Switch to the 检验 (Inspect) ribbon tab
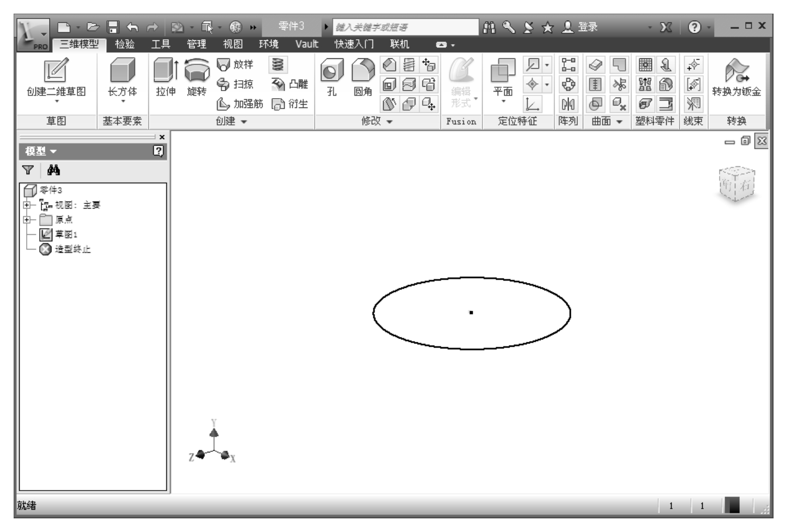The width and height of the screenshot is (785, 532). (x=125, y=44)
